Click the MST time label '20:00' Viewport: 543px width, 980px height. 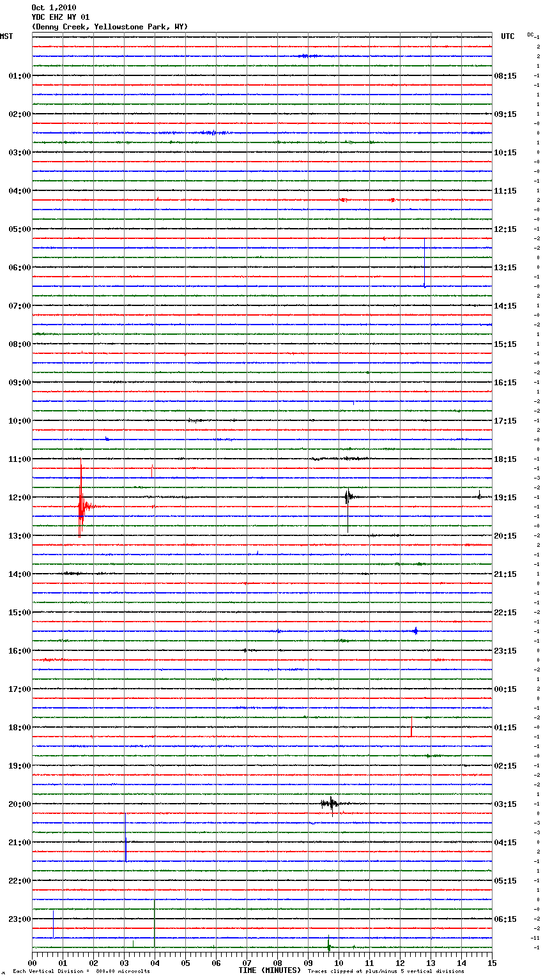click(20, 804)
